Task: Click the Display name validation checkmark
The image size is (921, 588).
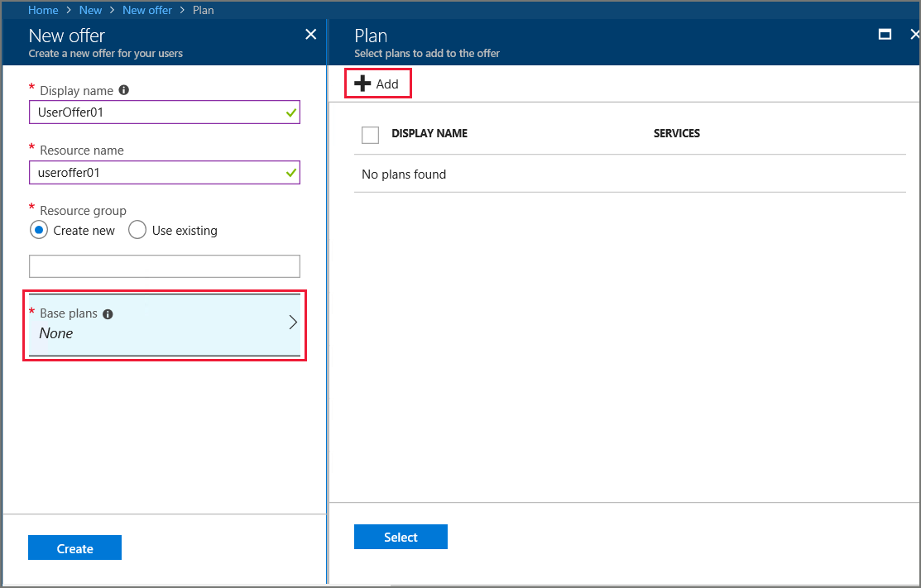Action: tap(290, 112)
